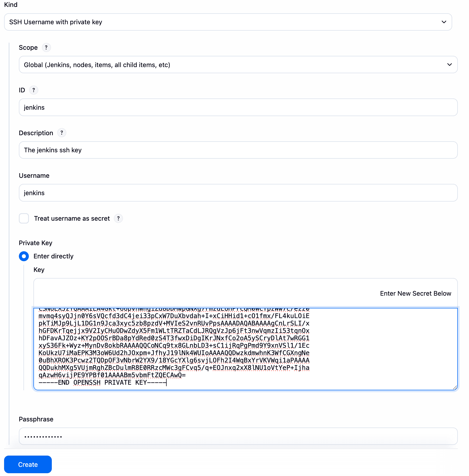Focus the ID input containing jenkins
Image resolution: width=469 pixels, height=476 pixels.
pos(237,107)
